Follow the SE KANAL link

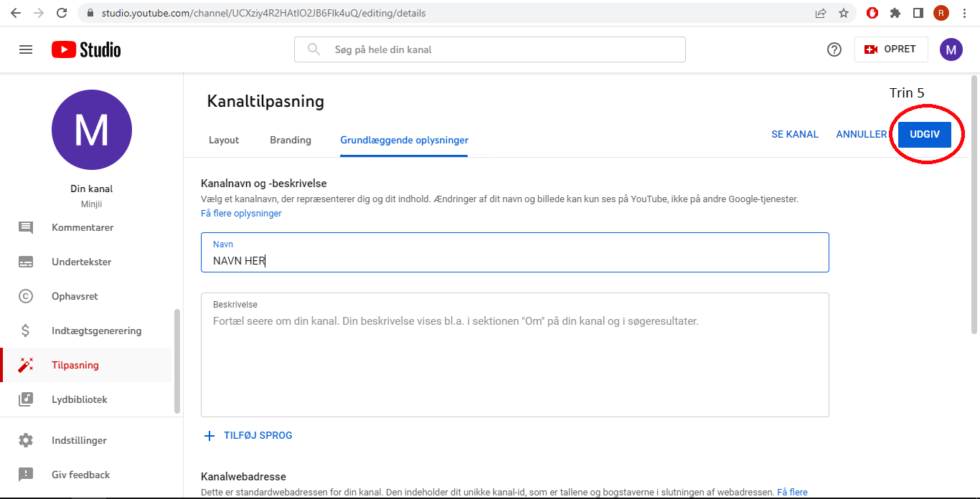tap(795, 134)
